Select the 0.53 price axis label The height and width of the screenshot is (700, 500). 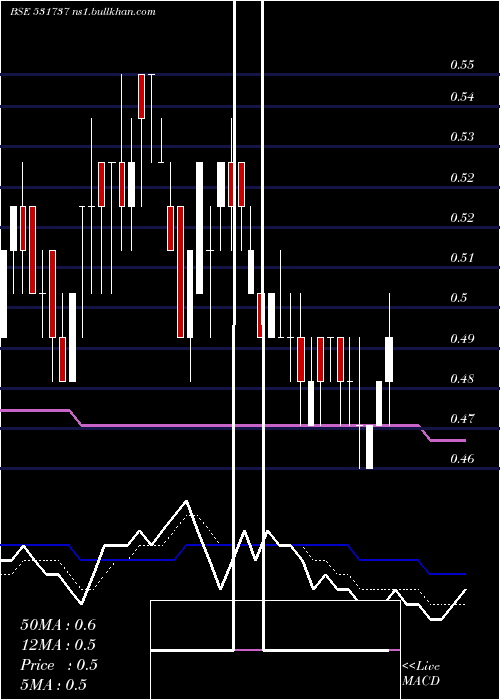[462, 137]
